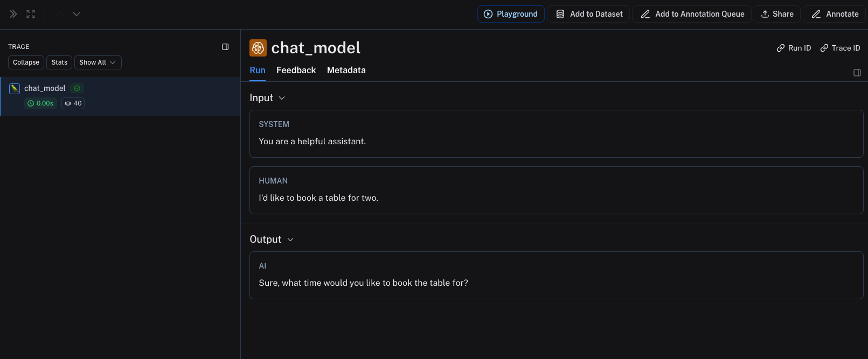868x359 pixels.
Task: Click the Stats button in trace panel
Action: tap(59, 62)
